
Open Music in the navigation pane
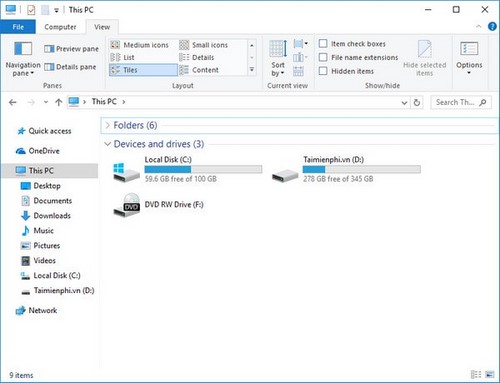point(37,231)
